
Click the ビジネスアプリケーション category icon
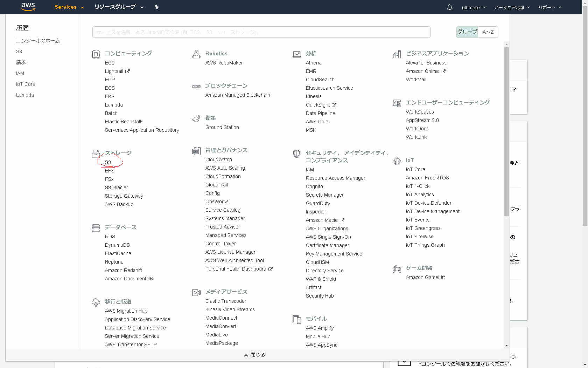tap(397, 54)
